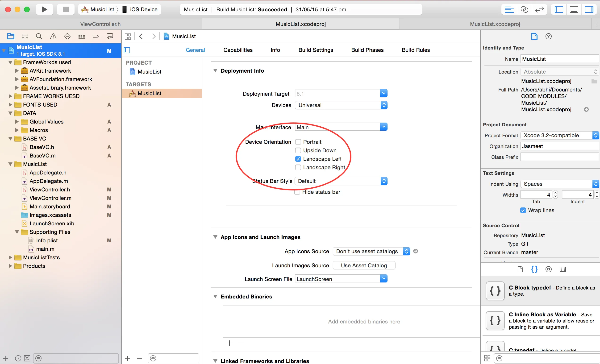The width and height of the screenshot is (600, 364).
Task: Expand the FONTS USED folder
Action: tap(10, 105)
